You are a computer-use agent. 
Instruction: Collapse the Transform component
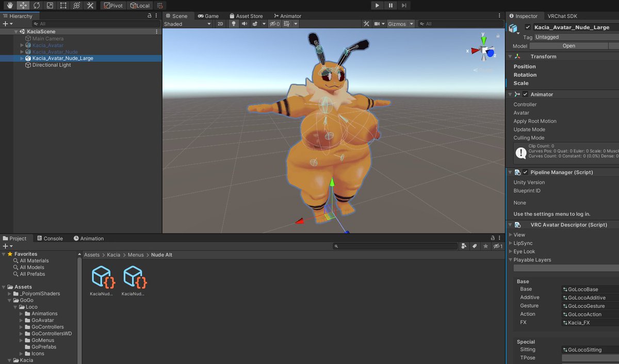[510, 56]
